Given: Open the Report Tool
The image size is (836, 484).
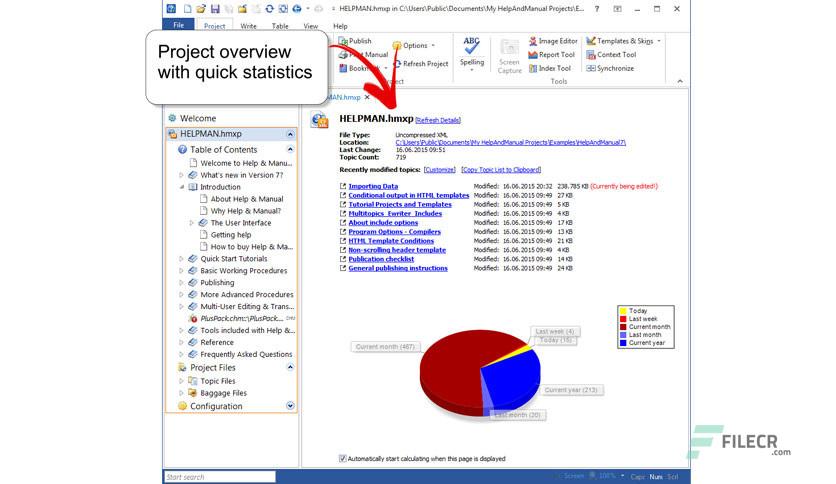Looking at the screenshot, I should coord(551,54).
